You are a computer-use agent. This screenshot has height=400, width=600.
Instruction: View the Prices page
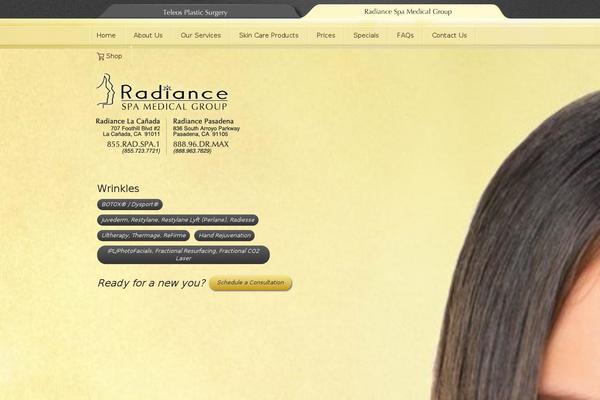pos(326,35)
